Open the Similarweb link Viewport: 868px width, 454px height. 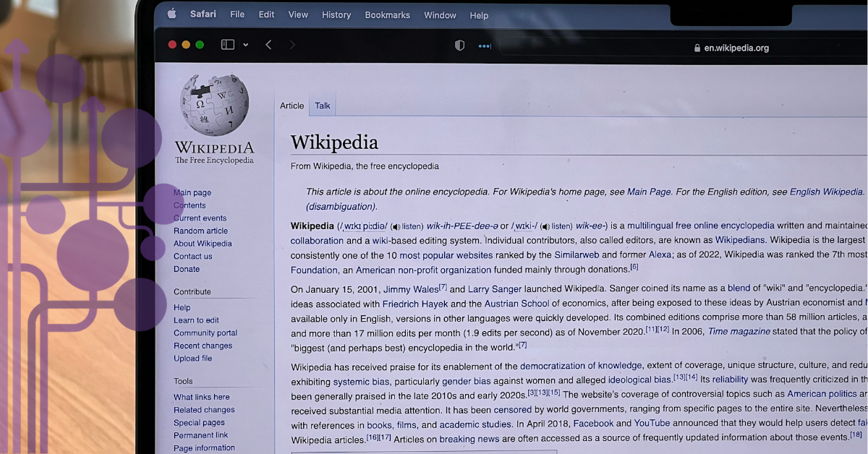(x=576, y=254)
